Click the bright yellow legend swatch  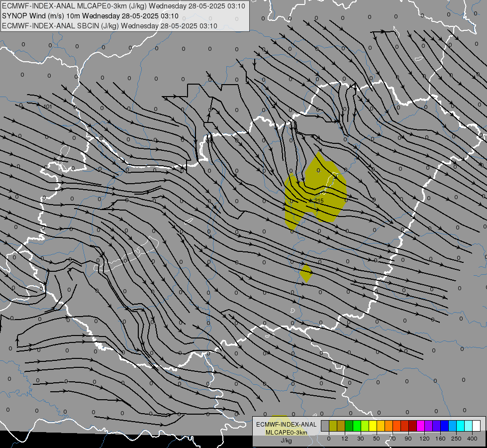click(373, 426)
